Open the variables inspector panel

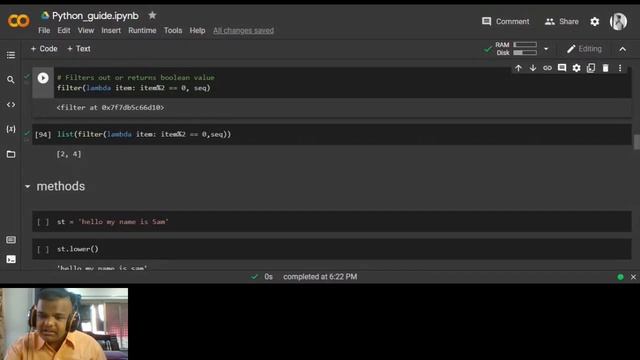click(x=11, y=129)
